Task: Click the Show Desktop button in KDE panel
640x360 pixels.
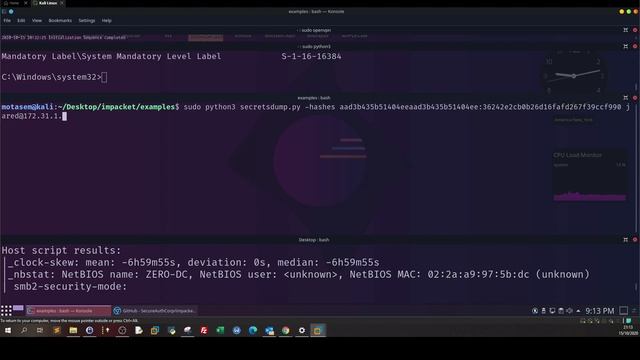Action: tap(624, 311)
